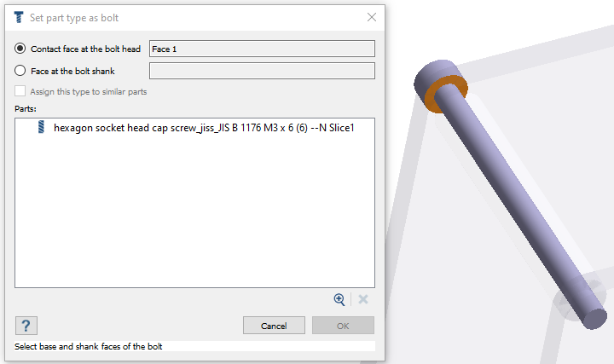Click the bolt icon in the dialog title
Image resolution: width=614 pixels, height=364 pixels.
(19, 17)
